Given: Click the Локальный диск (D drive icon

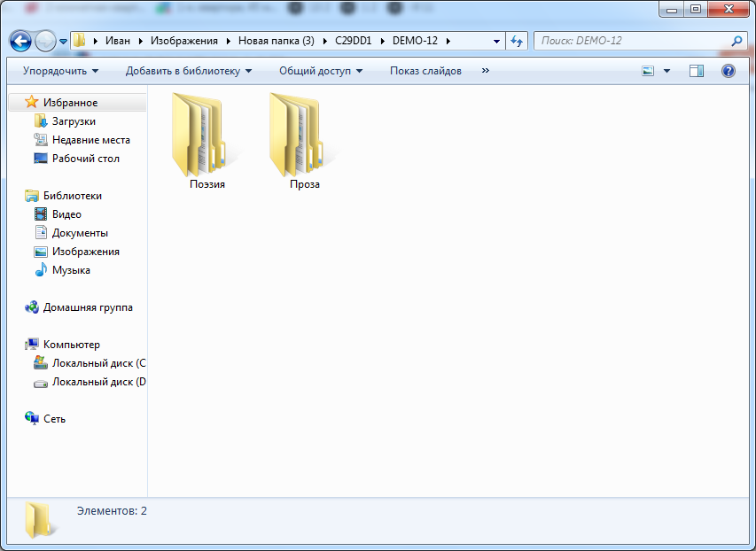Looking at the screenshot, I should pyautogui.click(x=41, y=384).
